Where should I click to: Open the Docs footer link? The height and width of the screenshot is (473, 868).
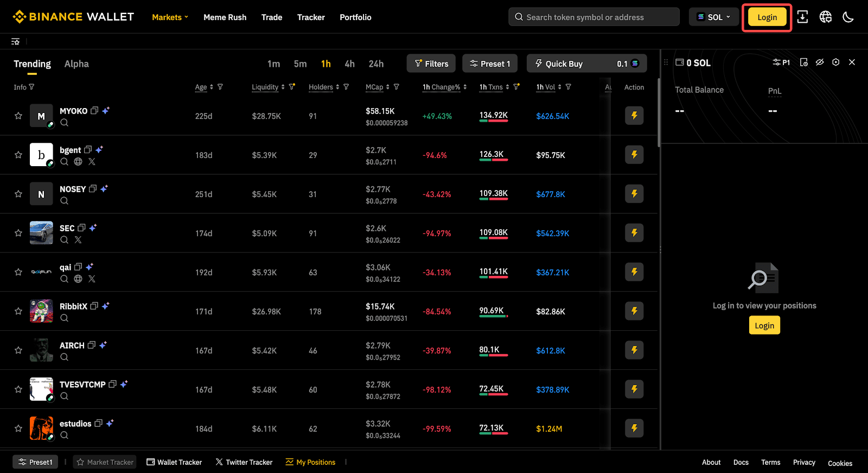[741, 462]
